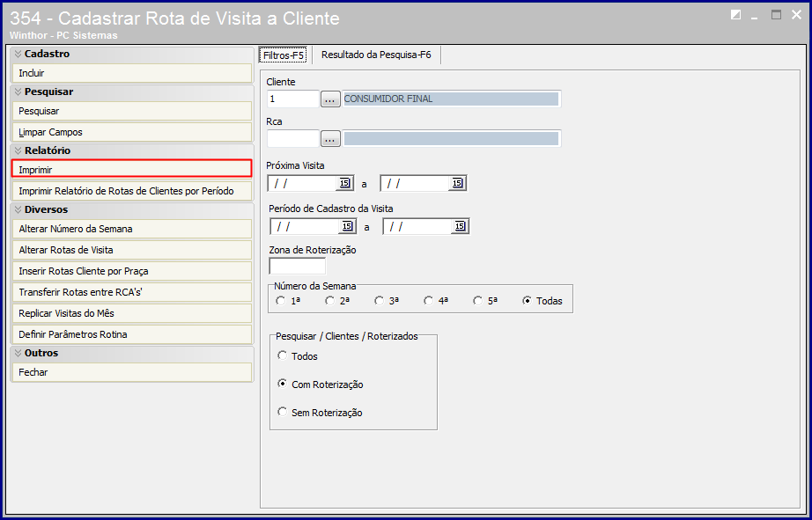The height and width of the screenshot is (520, 812).
Task: Open Inserir Rotas Cliente por Praça
Action: click(x=131, y=271)
